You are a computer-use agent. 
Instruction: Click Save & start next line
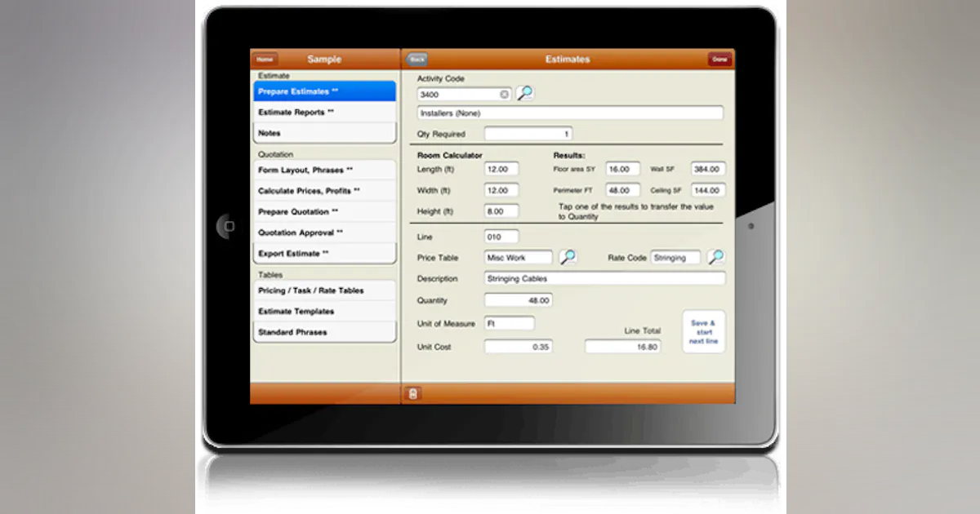[703, 332]
